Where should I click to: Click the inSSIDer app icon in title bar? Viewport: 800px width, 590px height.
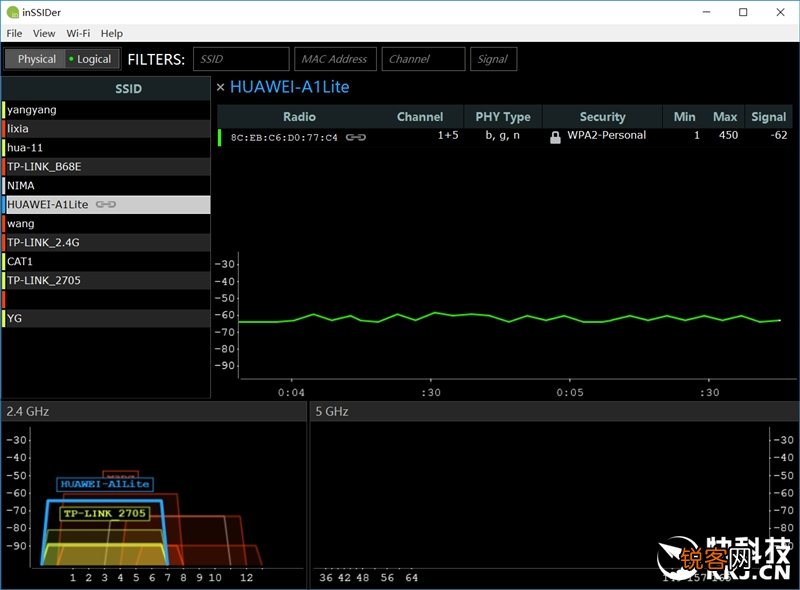(x=12, y=12)
